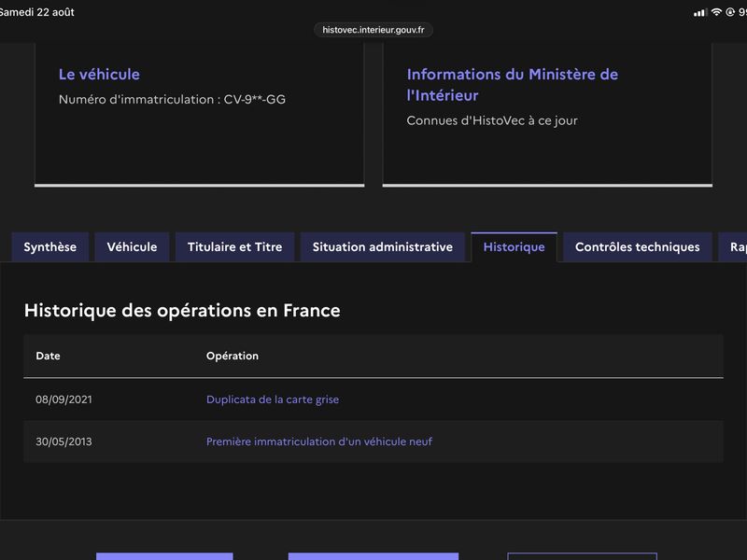
Task: Click the orientation lock icon in status bar
Action: pos(730,12)
